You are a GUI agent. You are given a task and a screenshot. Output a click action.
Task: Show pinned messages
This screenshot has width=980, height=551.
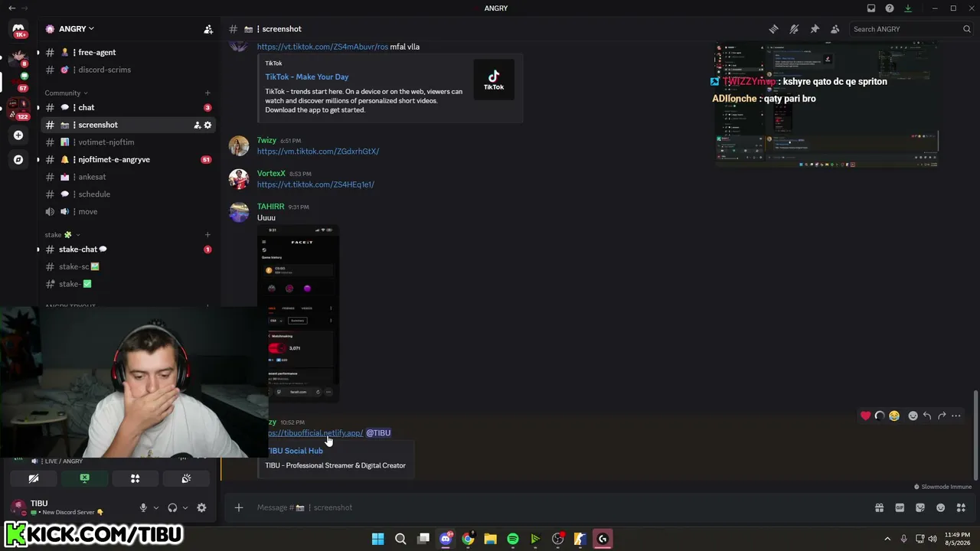click(x=815, y=29)
